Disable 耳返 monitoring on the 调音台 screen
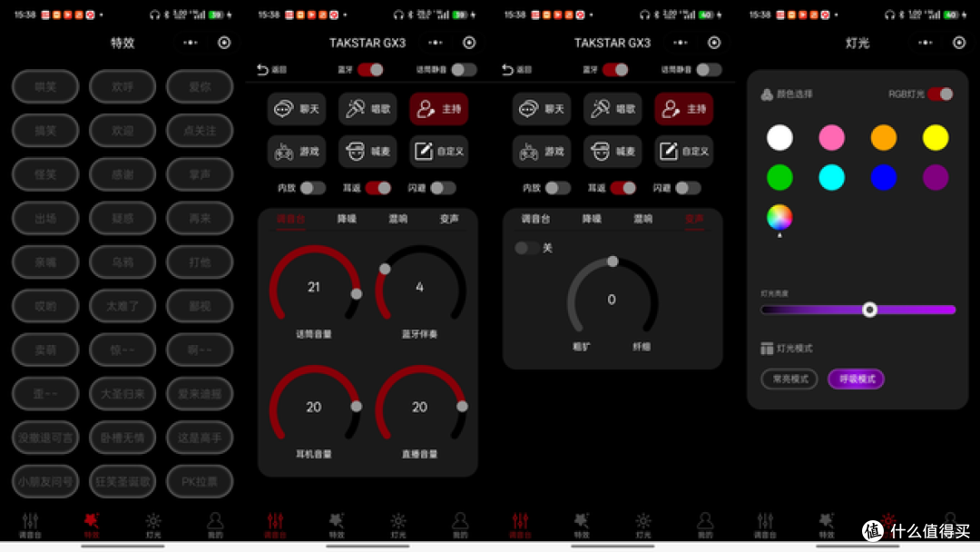This screenshot has width=980, height=552. [x=378, y=188]
